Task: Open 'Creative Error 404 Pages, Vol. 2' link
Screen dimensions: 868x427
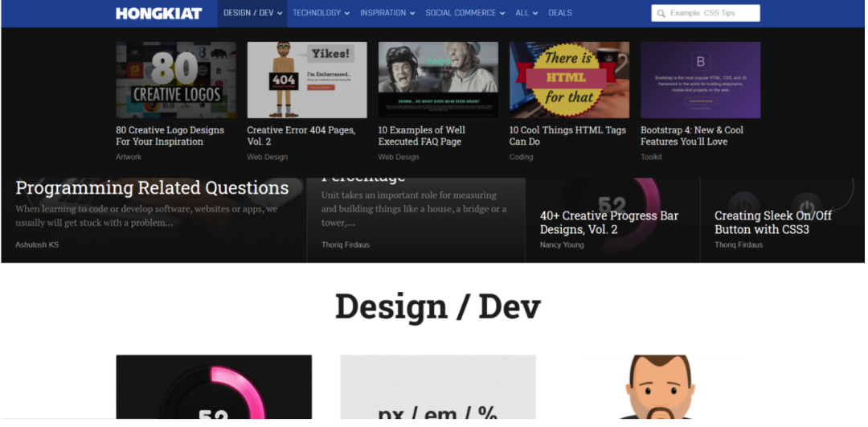Action: (x=301, y=136)
